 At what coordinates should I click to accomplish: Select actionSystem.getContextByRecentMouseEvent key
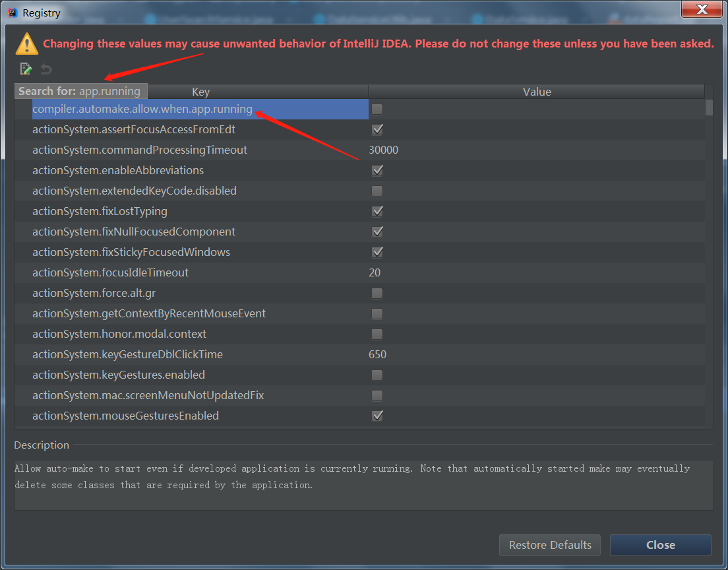click(149, 313)
